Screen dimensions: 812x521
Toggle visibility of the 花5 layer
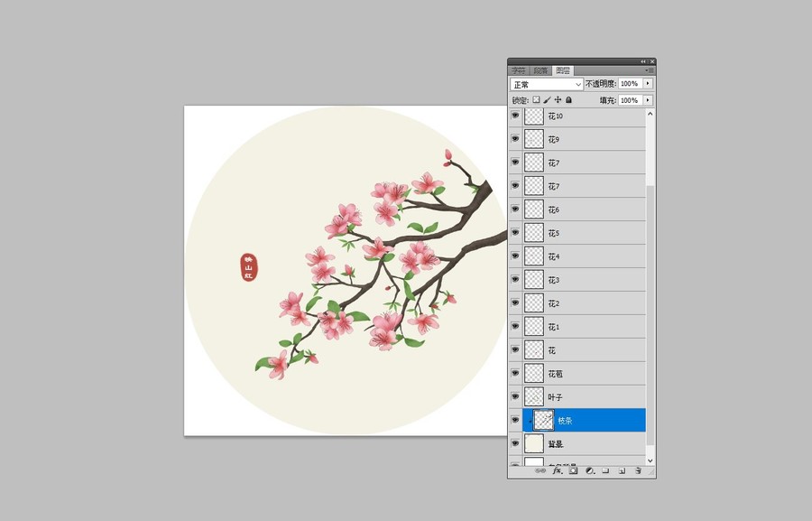click(515, 233)
